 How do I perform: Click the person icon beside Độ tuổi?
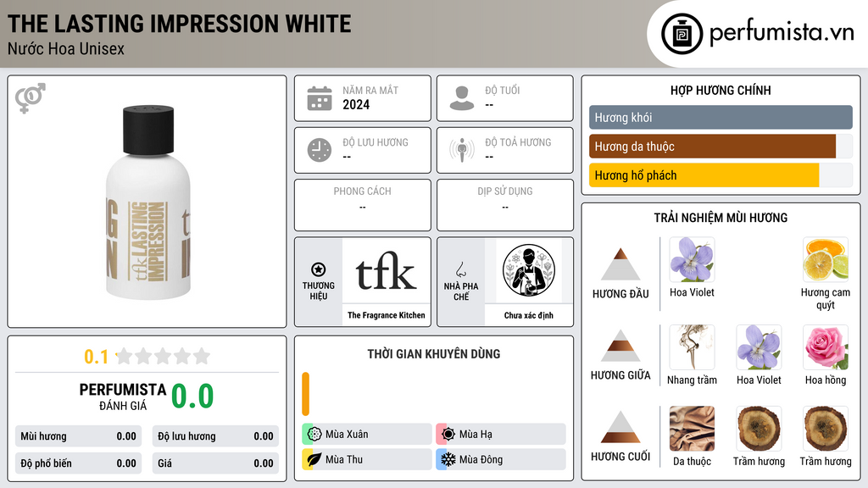coord(462,98)
